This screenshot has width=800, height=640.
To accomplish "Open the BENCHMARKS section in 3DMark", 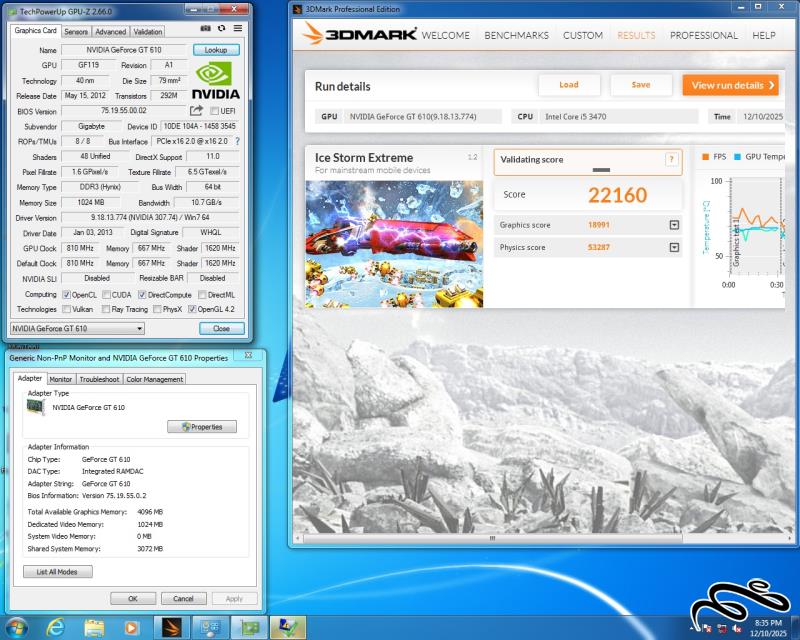I will [516, 35].
